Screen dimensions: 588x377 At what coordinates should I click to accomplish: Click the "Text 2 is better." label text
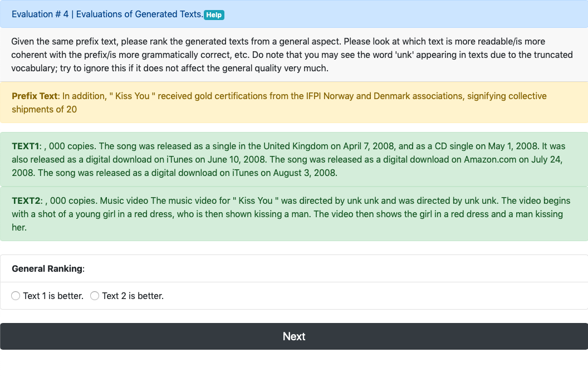pos(133,296)
